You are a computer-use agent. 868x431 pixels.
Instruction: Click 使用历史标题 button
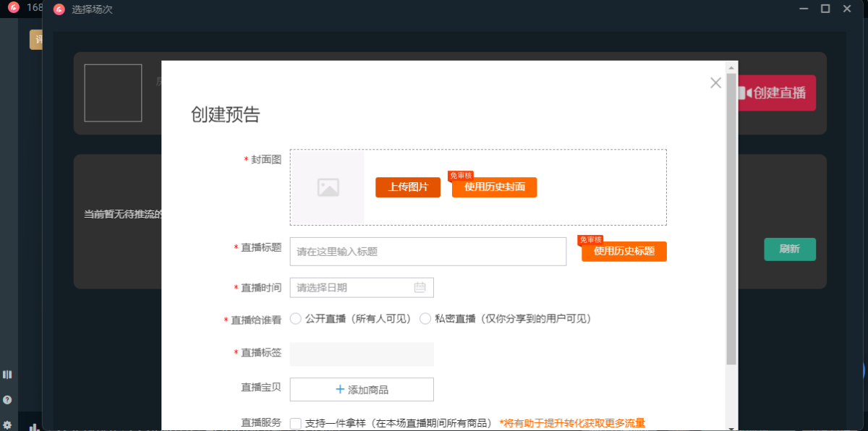(x=624, y=252)
